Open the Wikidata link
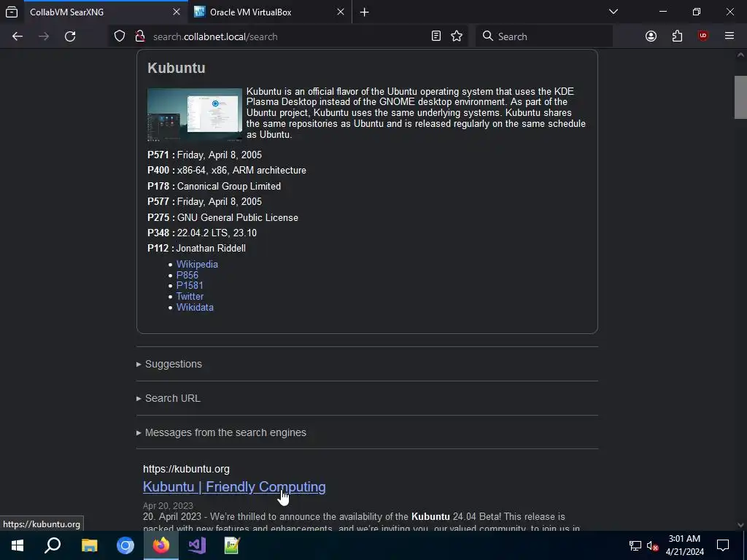747x560 pixels. coord(195,308)
